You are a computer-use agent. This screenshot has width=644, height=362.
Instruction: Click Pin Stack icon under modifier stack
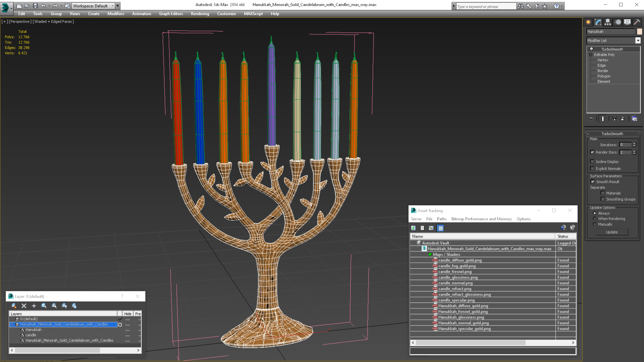pos(591,119)
